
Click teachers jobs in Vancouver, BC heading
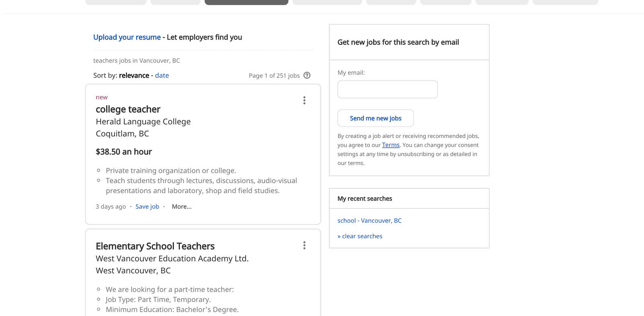136,61
